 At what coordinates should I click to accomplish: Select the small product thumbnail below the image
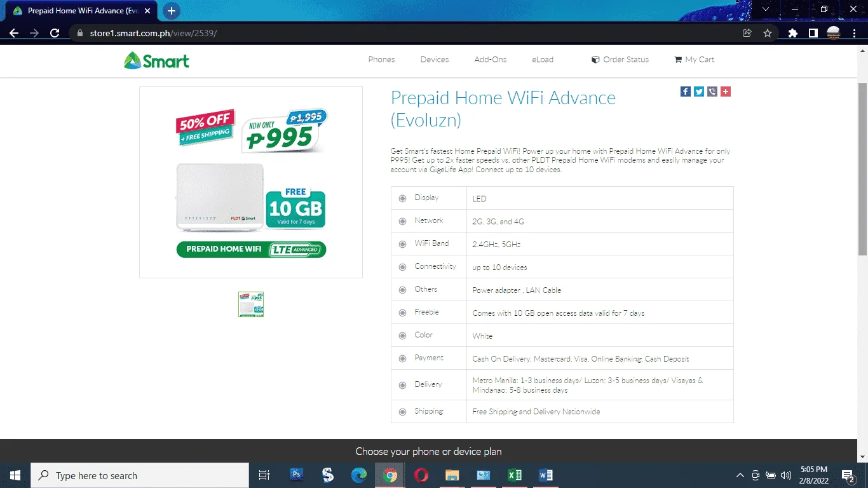(x=251, y=304)
